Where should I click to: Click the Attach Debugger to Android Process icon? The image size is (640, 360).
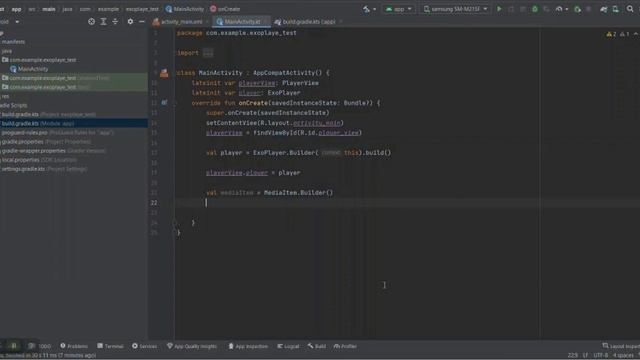click(x=577, y=9)
